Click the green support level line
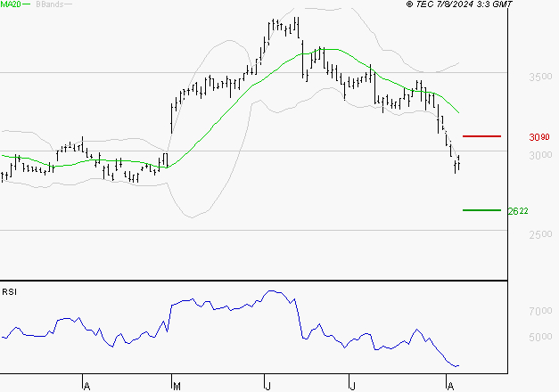The height and width of the screenshot is (392, 559). point(481,210)
